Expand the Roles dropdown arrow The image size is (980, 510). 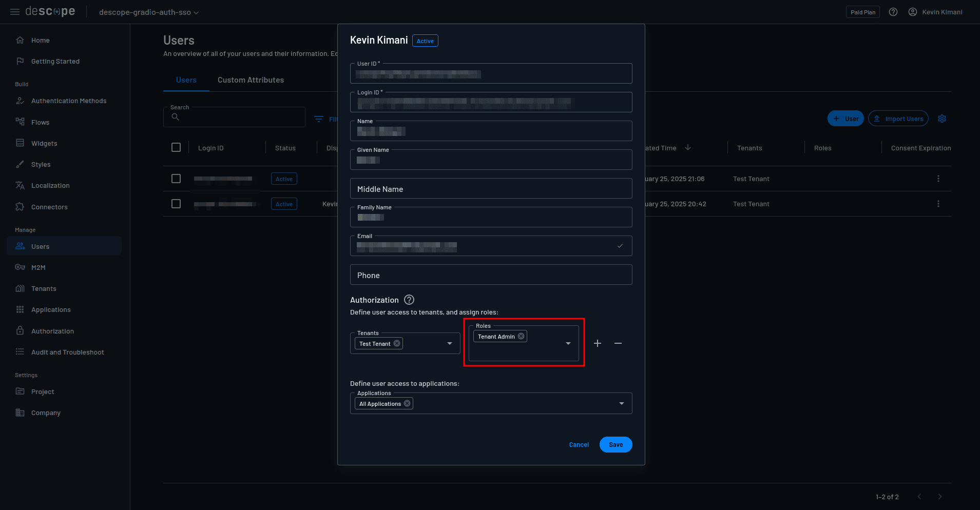coord(568,343)
